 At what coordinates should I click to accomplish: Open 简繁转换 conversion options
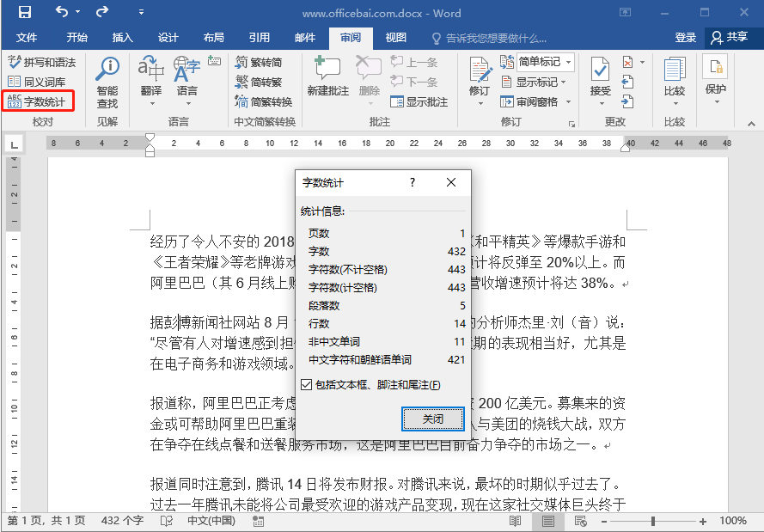click(264, 101)
